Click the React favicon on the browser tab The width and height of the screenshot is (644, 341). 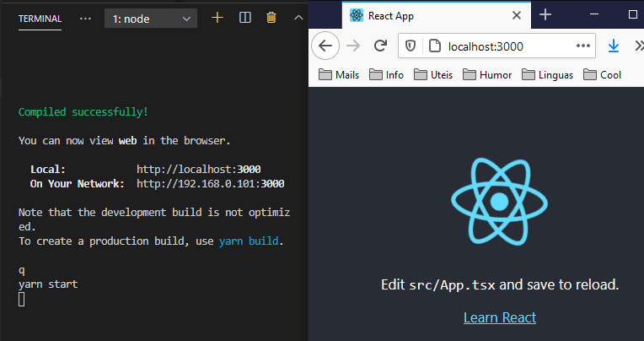(x=356, y=16)
